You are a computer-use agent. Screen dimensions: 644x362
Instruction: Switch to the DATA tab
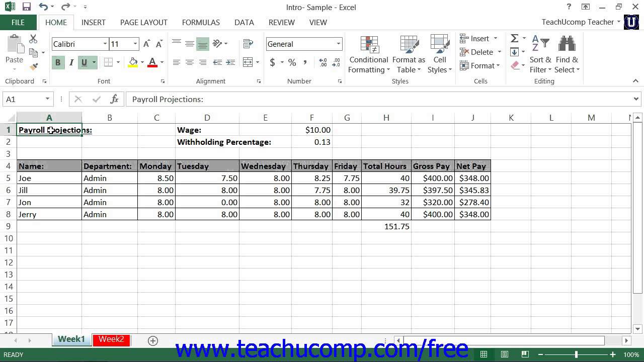click(244, 22)
